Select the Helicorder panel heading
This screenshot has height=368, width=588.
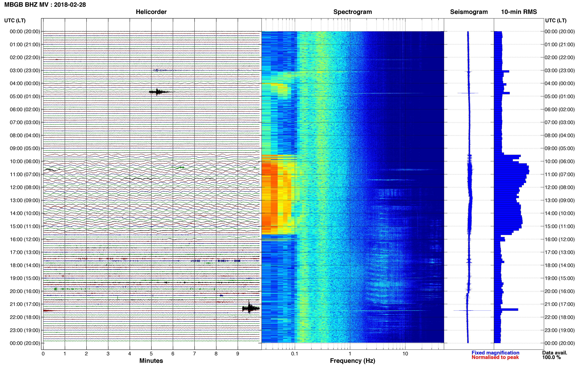tap(151, 12)
